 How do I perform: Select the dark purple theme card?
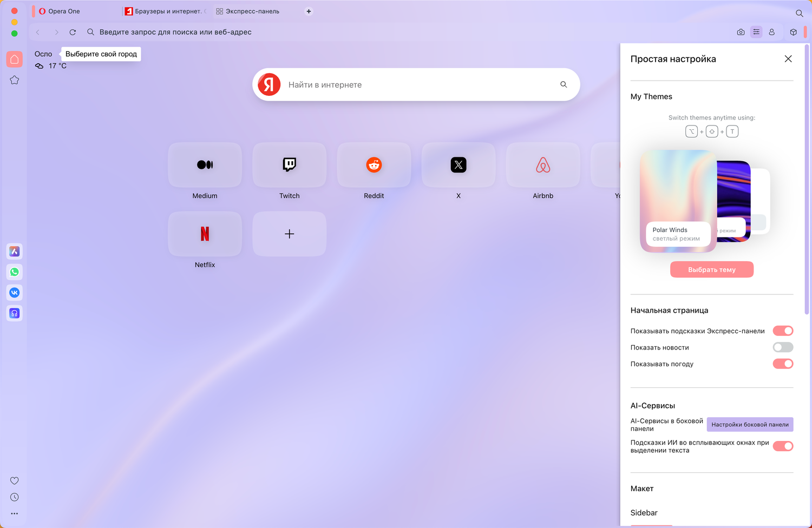pyautogui.click(x=735, y=201)
